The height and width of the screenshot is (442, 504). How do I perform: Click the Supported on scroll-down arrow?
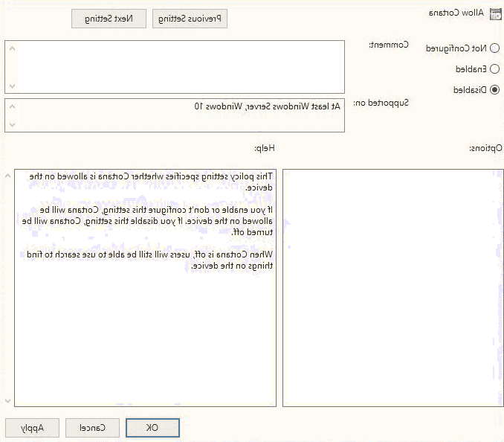[x=10, y=125]
